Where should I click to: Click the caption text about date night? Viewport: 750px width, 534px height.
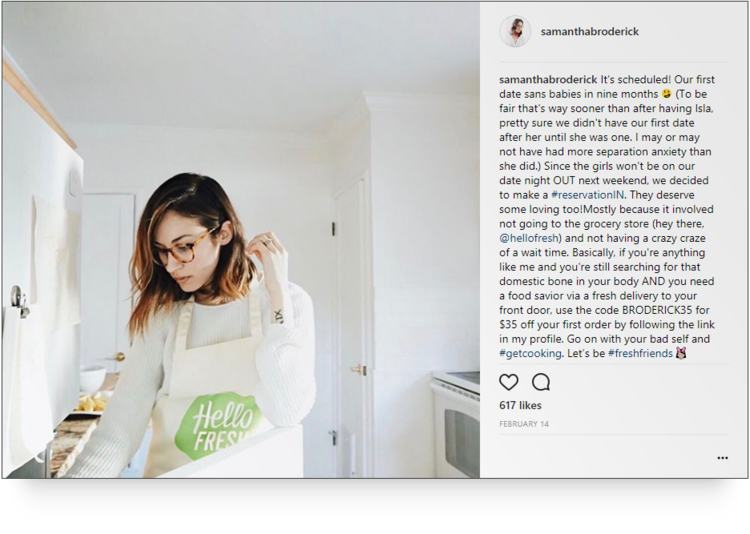click(607, 216)
